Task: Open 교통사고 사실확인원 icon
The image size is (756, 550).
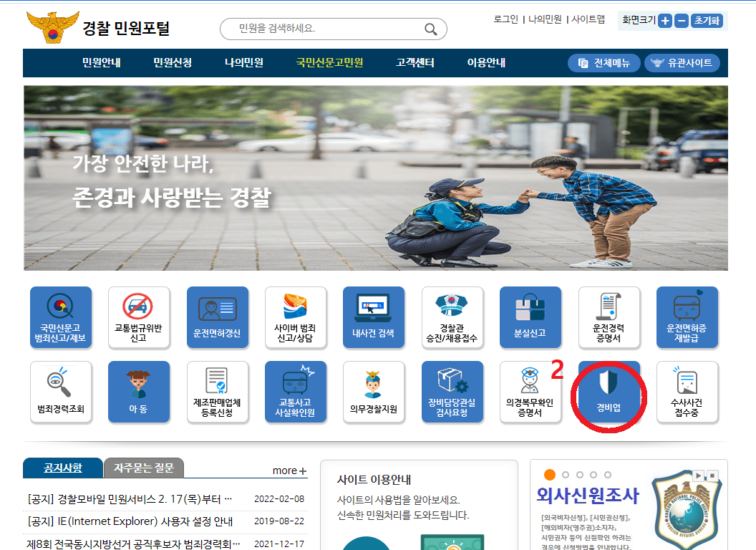Action: point(296,392)
